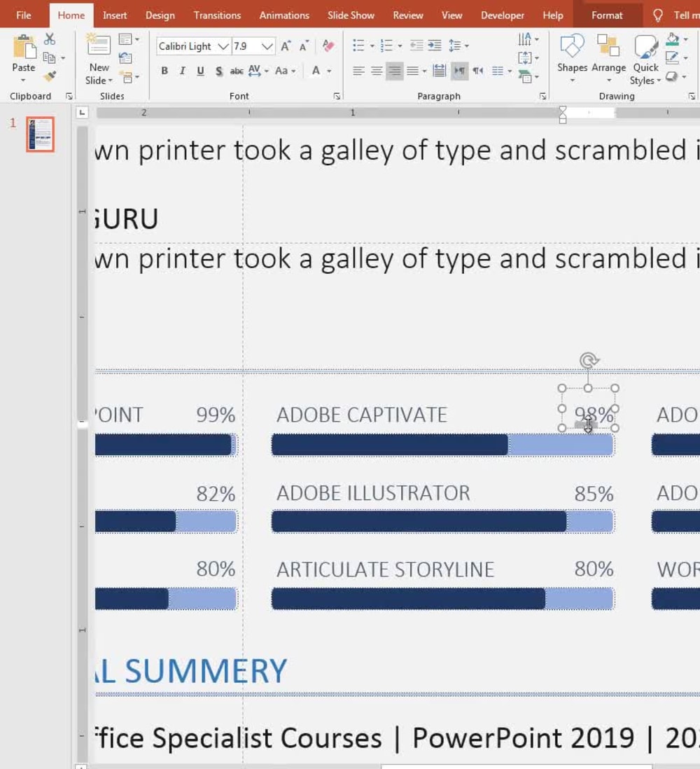Toggle Bold formatting
The width and height of the screenshot is (700, 769).
tap(164, 71)
